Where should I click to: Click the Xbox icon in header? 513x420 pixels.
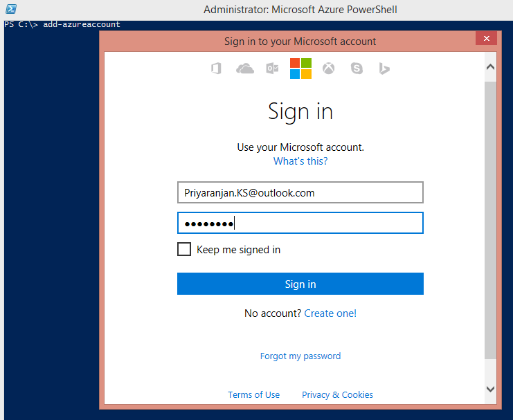coord(328,69)
